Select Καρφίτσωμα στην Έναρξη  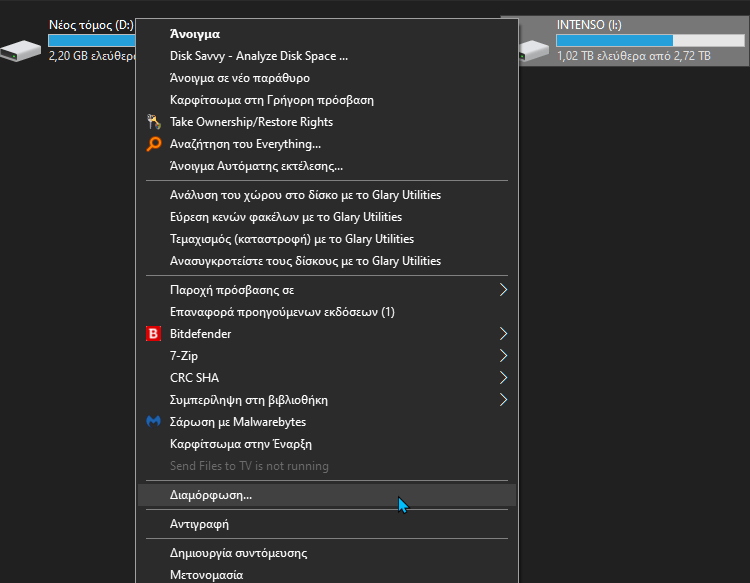click(327, 444)
